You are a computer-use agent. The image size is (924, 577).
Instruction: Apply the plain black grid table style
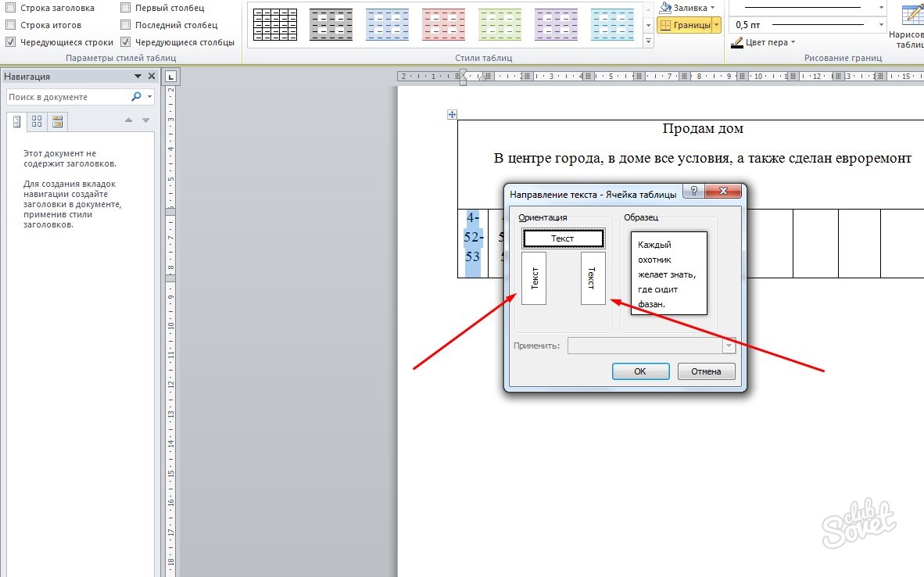pos(275,25)
